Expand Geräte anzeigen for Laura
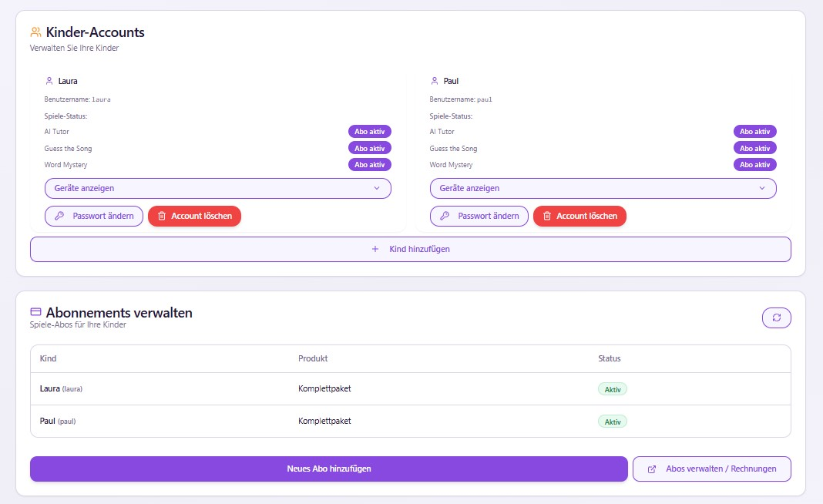Image resolution: width=823 pixels, height=504 pixels. (218, 188)
